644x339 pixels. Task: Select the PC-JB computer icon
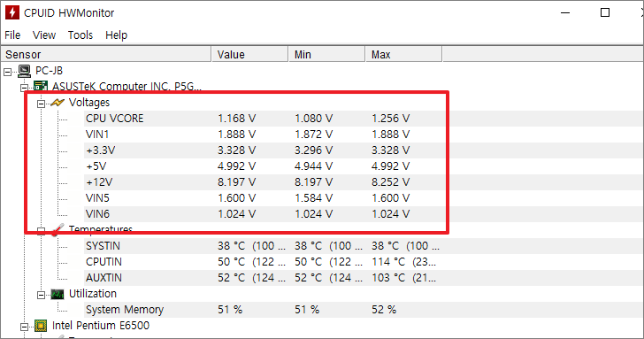25,71
